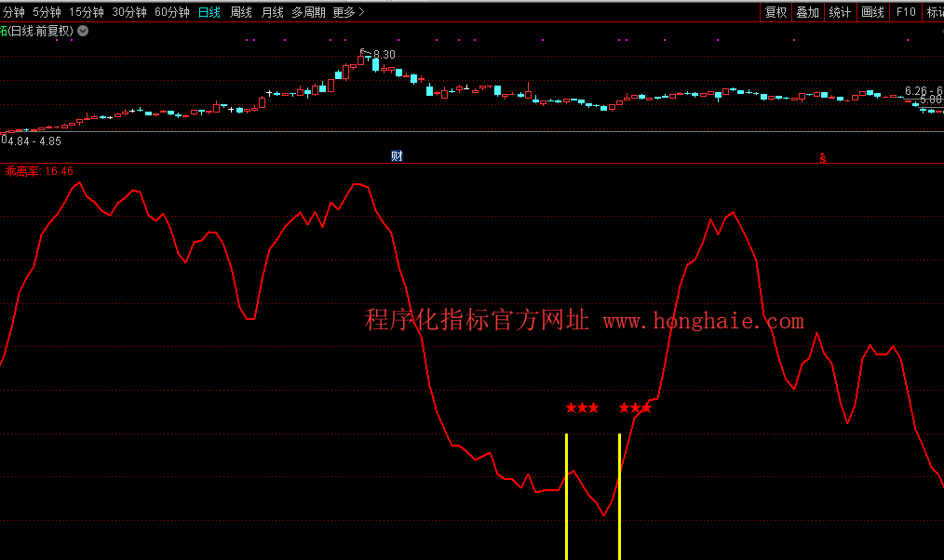944x560 pixels.
Task: Click the red dollar sign event marker
Action: click(822, 157)
